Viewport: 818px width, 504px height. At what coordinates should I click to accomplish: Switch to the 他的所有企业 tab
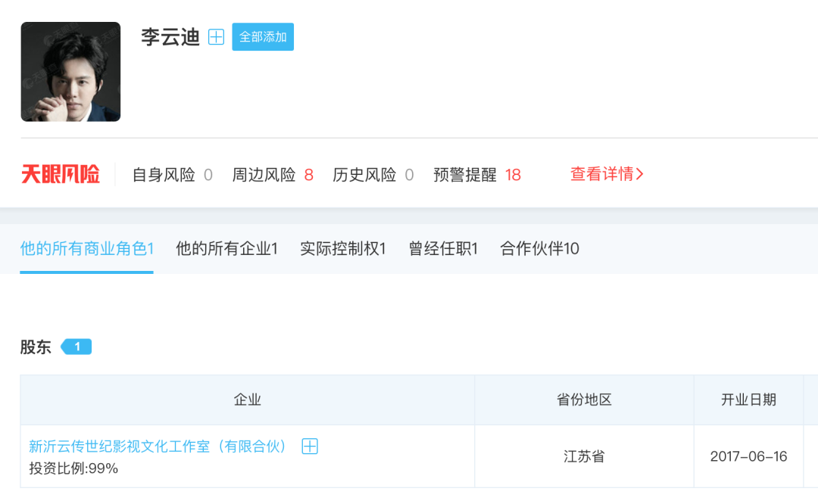click(x=226, y=248)
